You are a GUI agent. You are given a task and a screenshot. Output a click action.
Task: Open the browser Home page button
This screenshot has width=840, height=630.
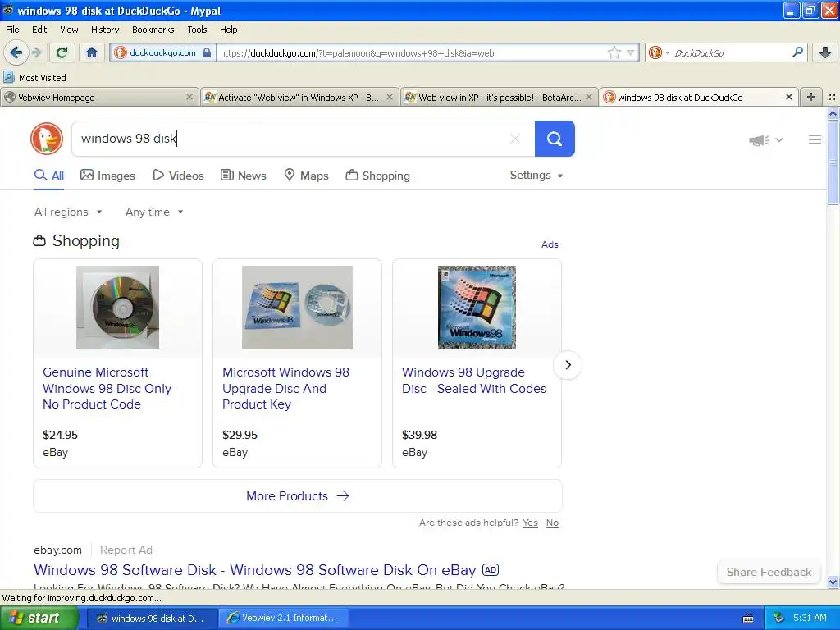[x=92, y=52]
